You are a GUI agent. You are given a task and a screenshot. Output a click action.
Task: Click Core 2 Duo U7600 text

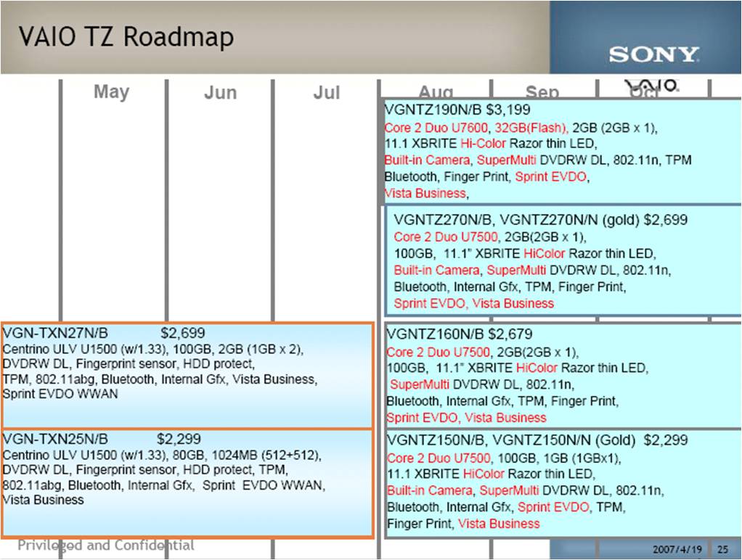point(436,128)
